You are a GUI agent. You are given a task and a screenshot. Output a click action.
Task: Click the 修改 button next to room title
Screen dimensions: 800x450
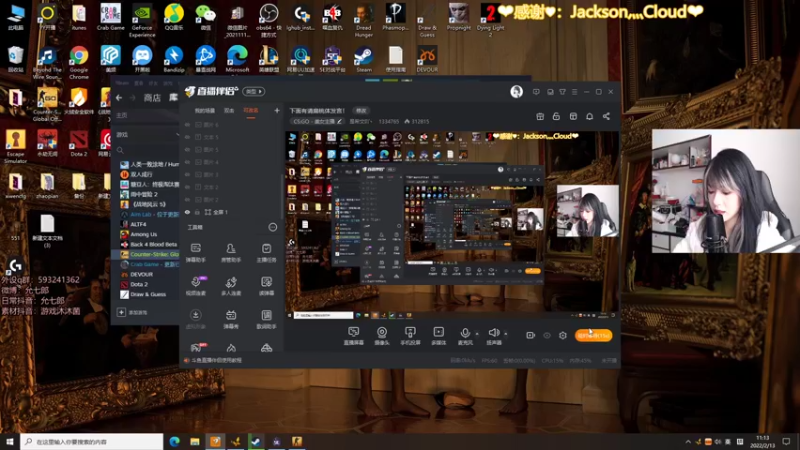361,111
